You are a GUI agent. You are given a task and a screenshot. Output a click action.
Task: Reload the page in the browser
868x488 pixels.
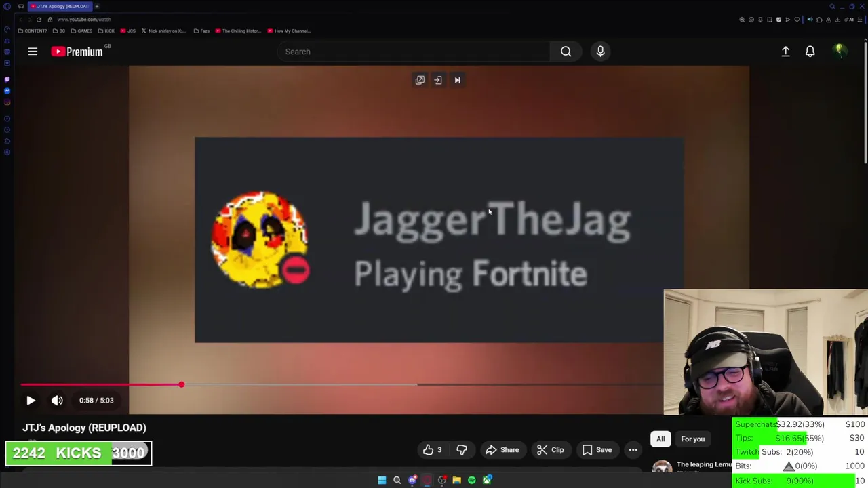39,20
